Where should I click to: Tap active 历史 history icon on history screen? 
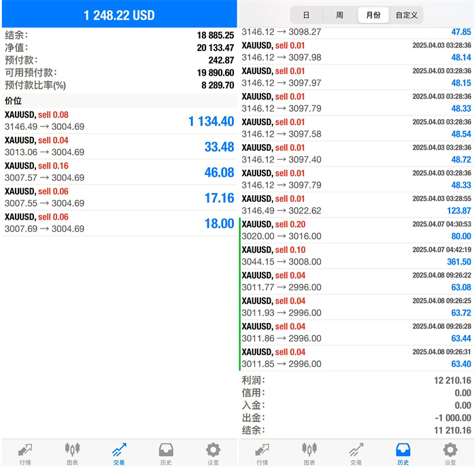(403, 453)
